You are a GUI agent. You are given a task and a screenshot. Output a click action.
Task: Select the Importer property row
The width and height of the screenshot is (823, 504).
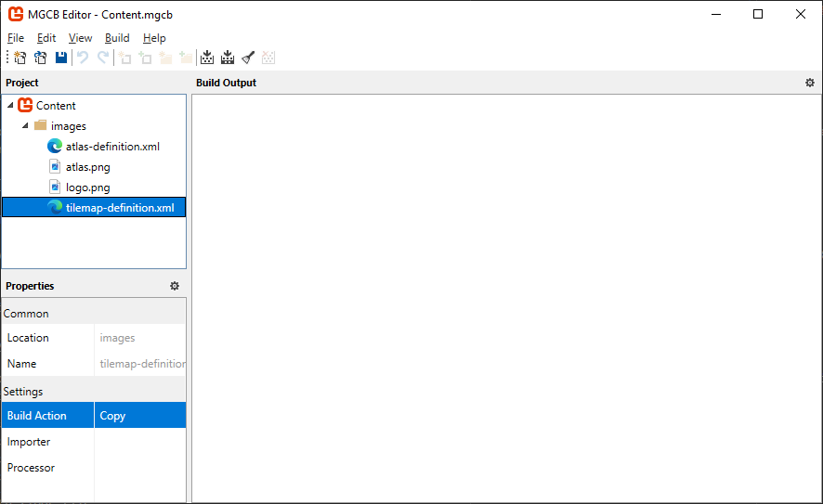[94, 442]
